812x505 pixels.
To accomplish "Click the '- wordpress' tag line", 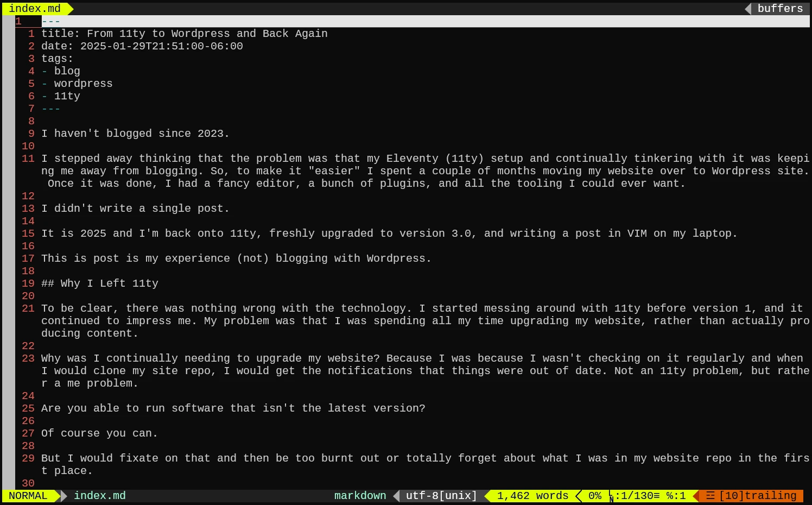I will [x=77, y=84].
